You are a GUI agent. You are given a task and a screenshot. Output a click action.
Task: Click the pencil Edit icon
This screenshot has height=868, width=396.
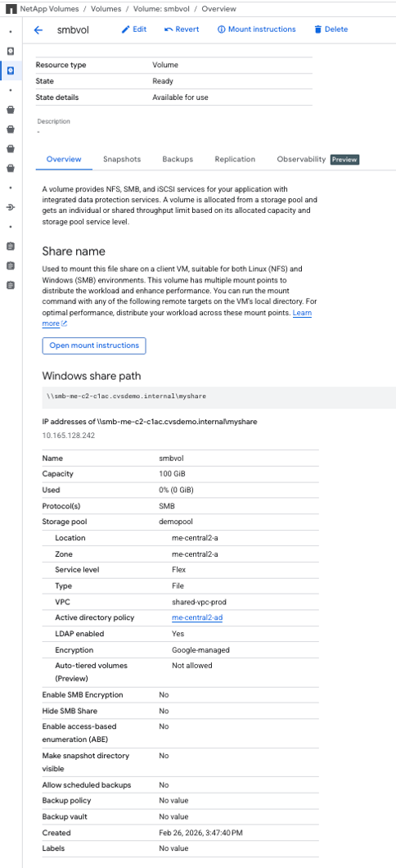[125, 29]
